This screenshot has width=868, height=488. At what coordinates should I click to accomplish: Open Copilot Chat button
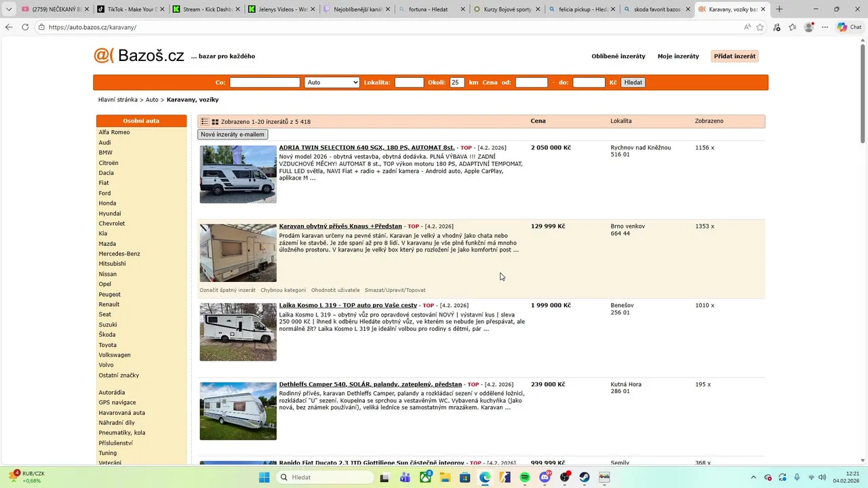[849, 27]
